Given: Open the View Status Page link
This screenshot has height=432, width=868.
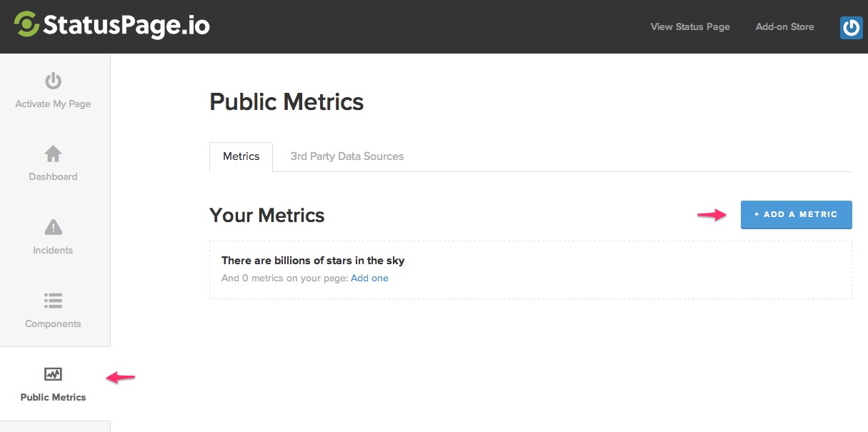Looking at the screenshot, I should pyautogui.click(x=690, y=26).
